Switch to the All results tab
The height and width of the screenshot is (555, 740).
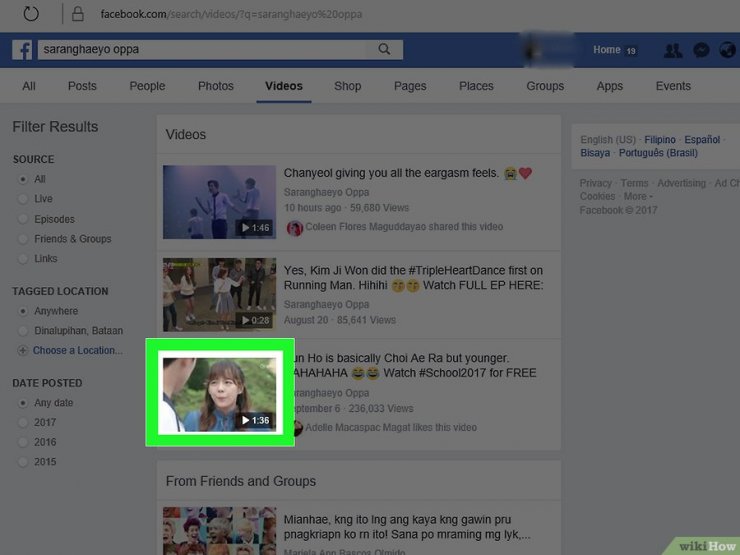29,86
